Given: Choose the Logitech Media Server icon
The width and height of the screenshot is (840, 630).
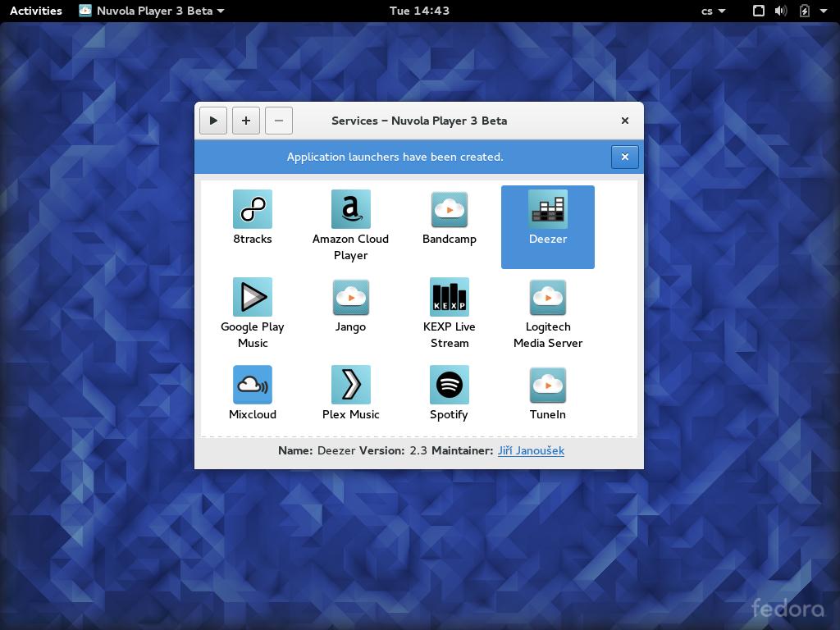Looking at the screenshot, I should point(547,297).
